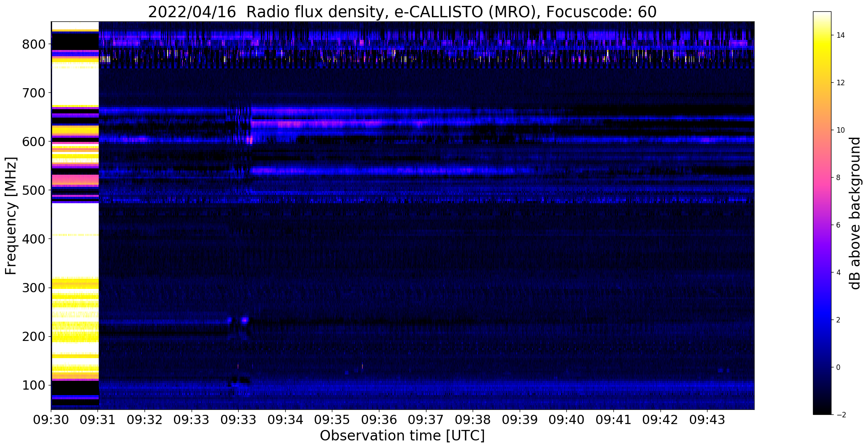Click the 400 frequency tick label
868x448 pixels.
34,239
